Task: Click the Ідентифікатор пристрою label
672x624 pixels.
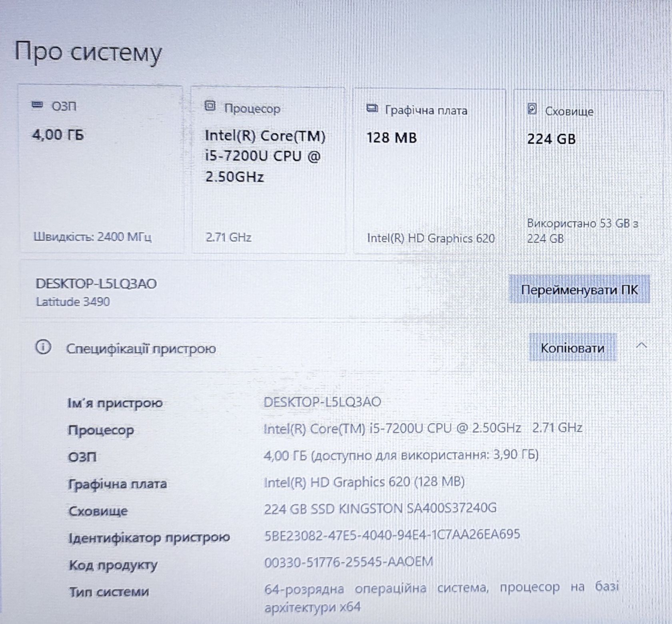Action: click(149, 538)
